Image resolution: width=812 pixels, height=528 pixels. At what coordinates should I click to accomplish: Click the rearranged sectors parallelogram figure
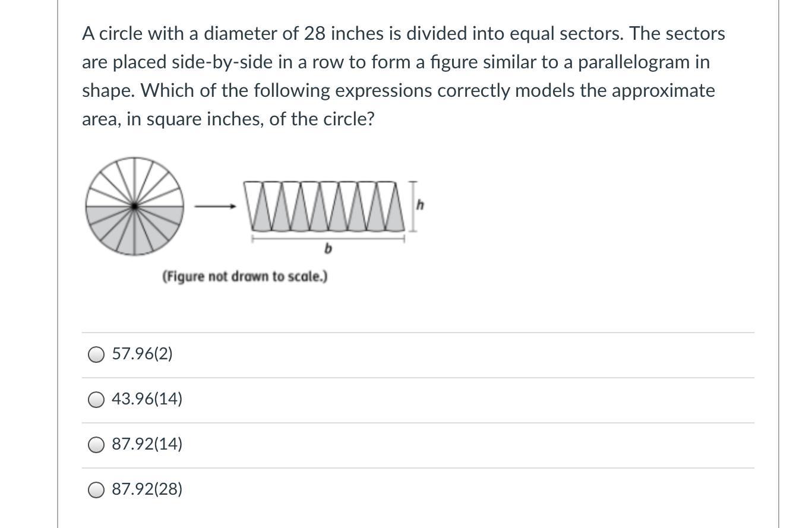pos(327,206)
